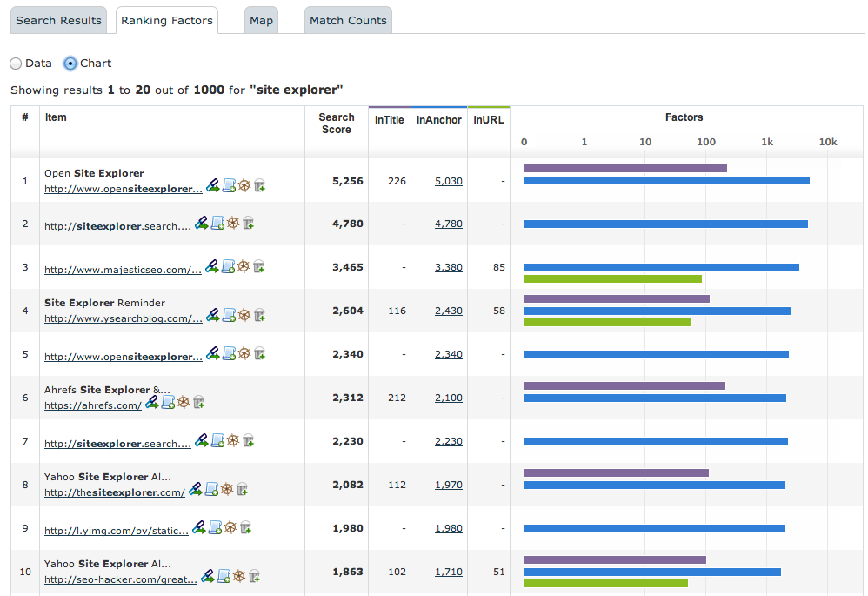Screen dimensions: 868x596
Task: Click InAnchor value 3,380
Action: click(449, 267)
